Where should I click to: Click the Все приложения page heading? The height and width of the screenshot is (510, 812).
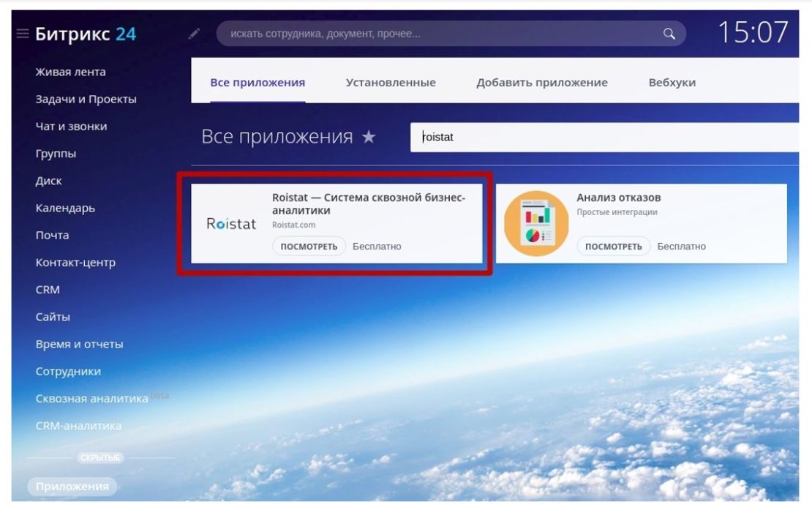[277, 137]
